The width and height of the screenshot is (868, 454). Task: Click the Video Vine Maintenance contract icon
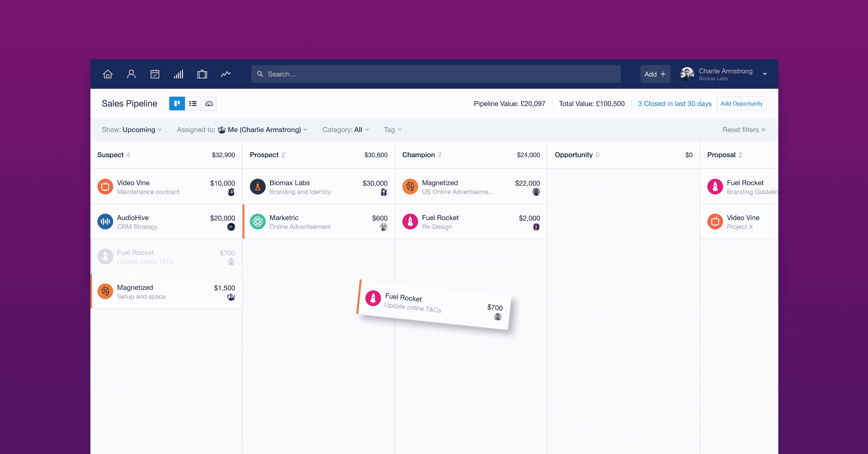pyautogui.click(x=105, y=187)
